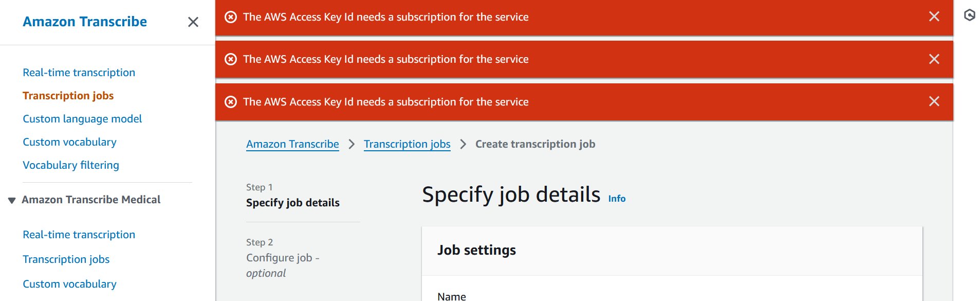Click the error icon on the topmost banner
Image resolution: width=980 pixels, height=301 pixels.
(231, 17)
